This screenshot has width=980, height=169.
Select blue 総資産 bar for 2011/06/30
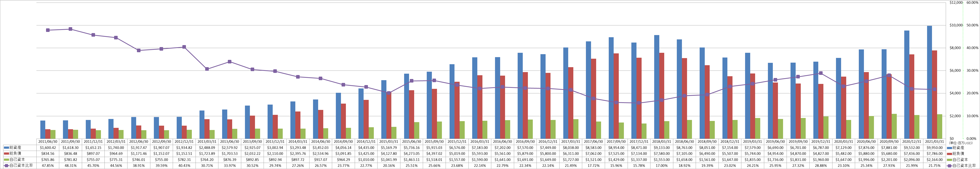43,129
